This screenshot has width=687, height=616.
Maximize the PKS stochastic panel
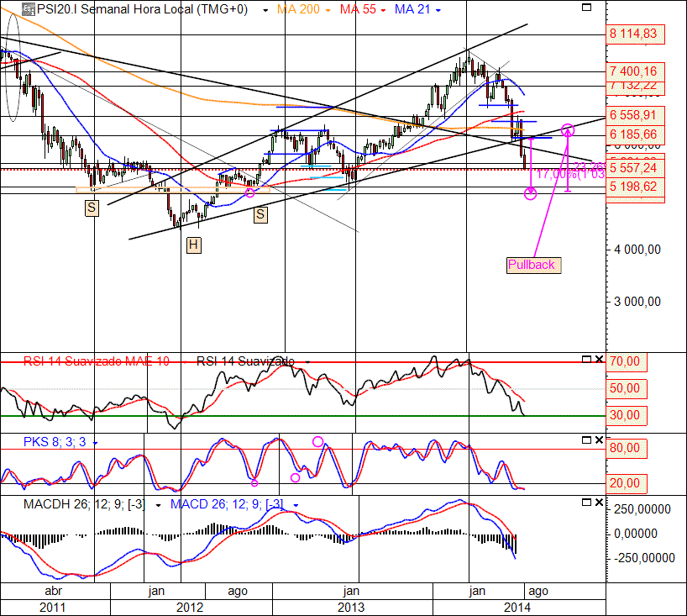coord(586,440)
